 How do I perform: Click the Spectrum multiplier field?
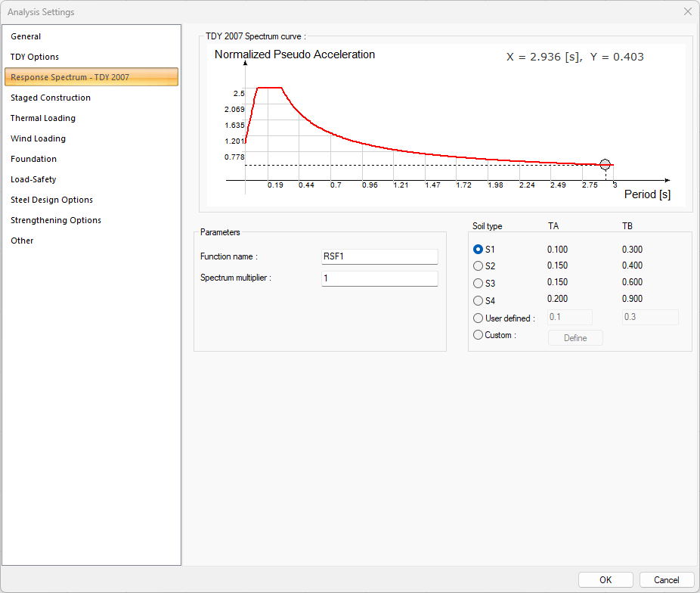(379, 278)
